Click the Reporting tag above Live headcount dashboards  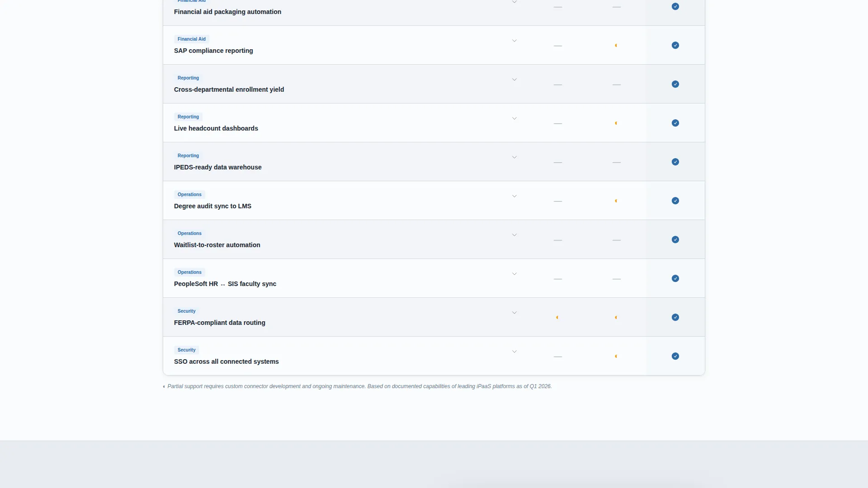tap(188, 117)
